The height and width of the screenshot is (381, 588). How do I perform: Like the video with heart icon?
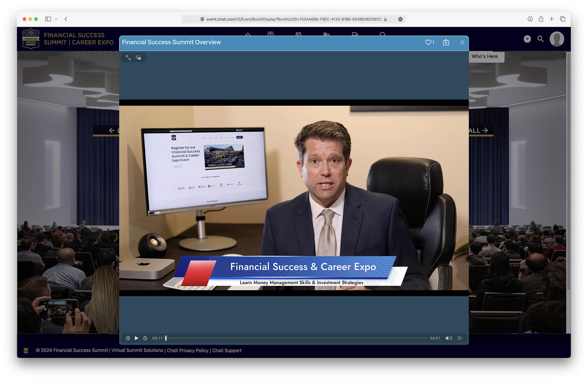click(x=428, y=42)
